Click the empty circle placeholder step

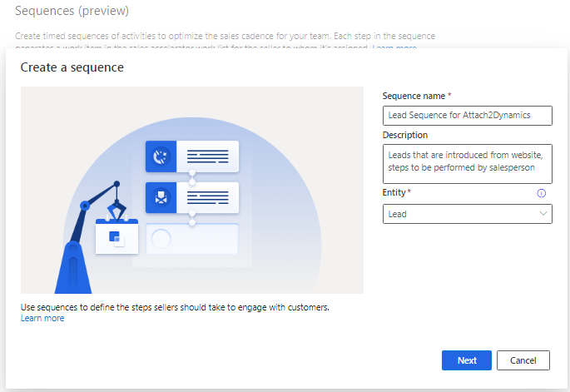161,239
